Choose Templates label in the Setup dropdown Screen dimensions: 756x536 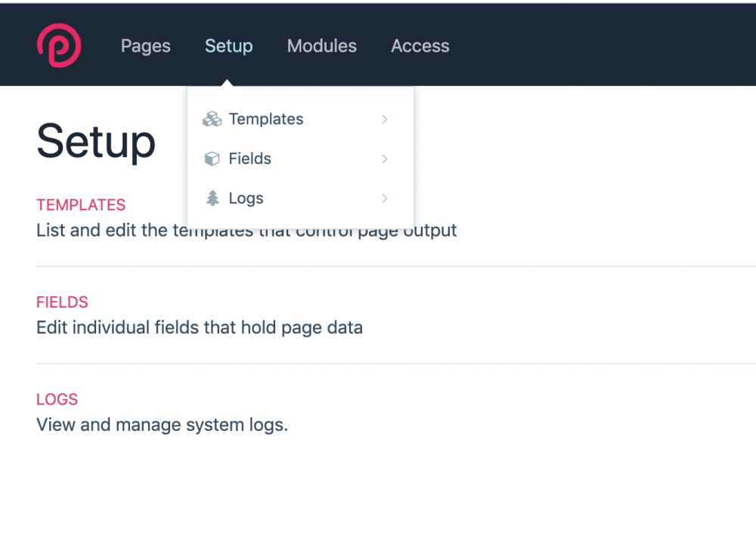266,119
